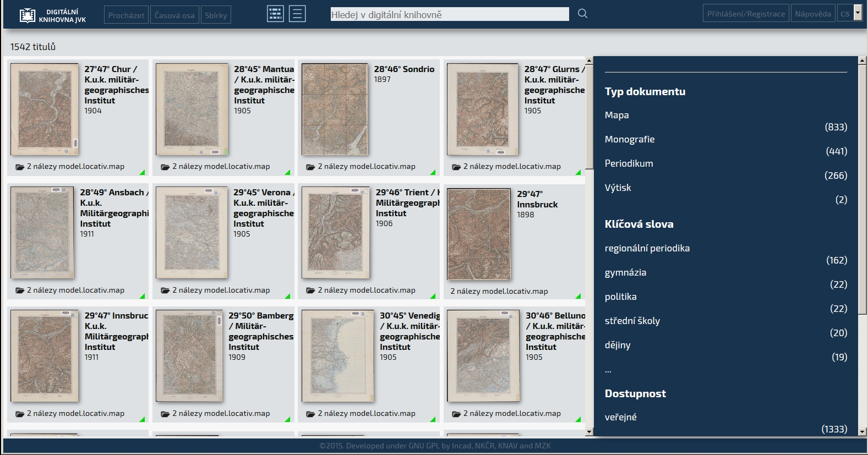Screen dimensions: 868x455
Task: Filter by keyword politika
Action: 620,297
